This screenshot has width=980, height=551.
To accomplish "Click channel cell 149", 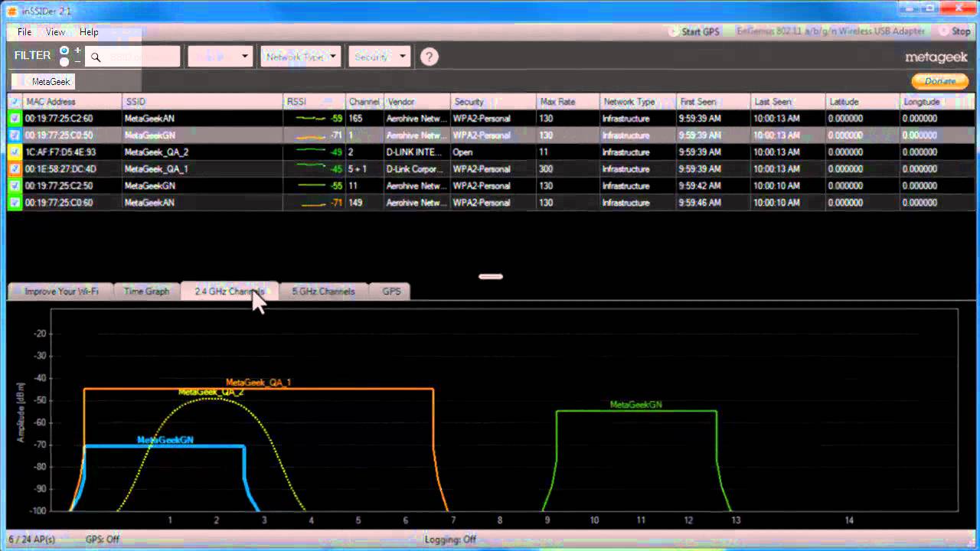I will (x=355, y=203).
